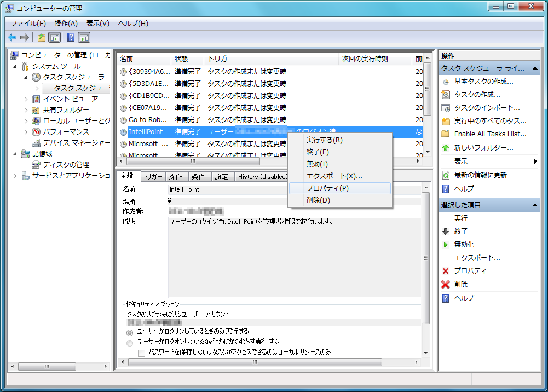The width and height of the screenshot is (548, 392).
Task: Click the green 無効化 arrow icon
Action: tap(446, 245)
